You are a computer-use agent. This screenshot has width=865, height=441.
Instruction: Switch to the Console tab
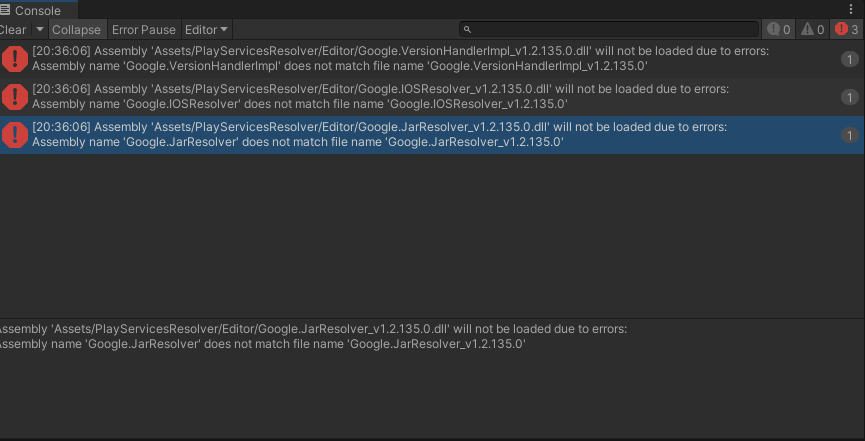click(38, 10)
